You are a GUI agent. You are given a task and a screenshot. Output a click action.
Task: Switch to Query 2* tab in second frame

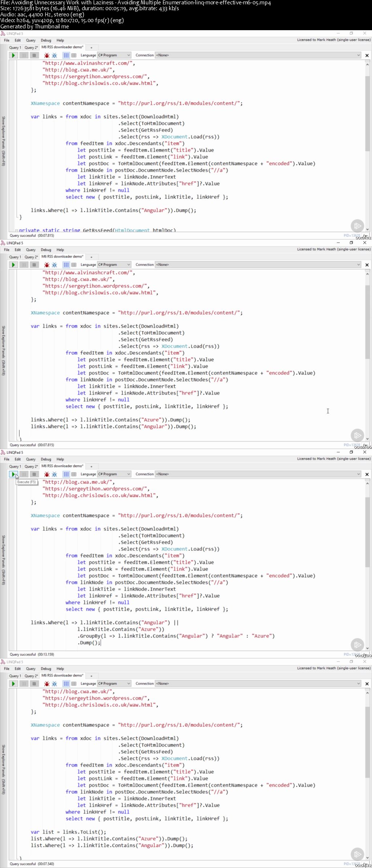[x=31, y=257]
